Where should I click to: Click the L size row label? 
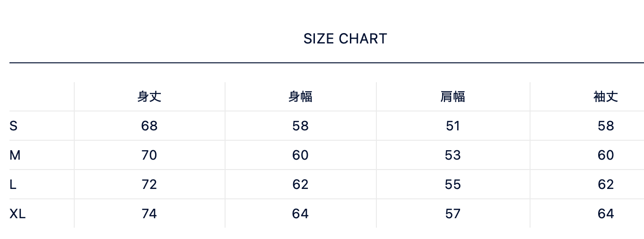pos(13,185)
